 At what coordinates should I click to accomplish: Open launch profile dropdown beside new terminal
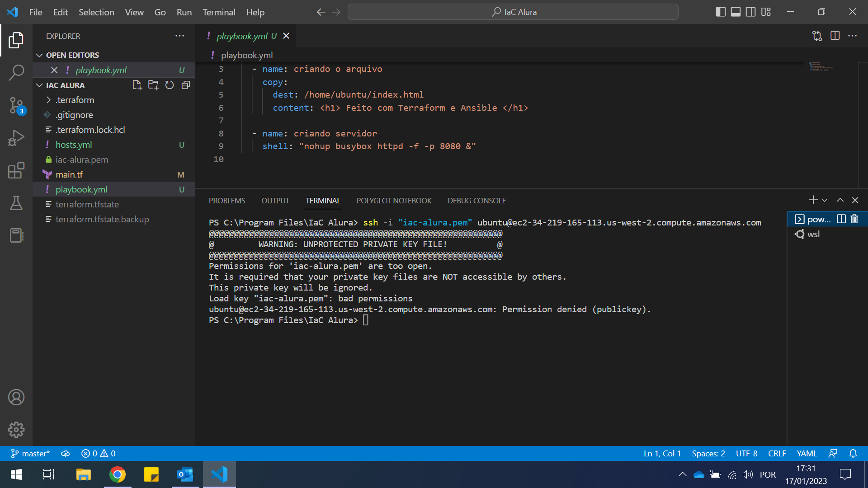coord(825,200)
